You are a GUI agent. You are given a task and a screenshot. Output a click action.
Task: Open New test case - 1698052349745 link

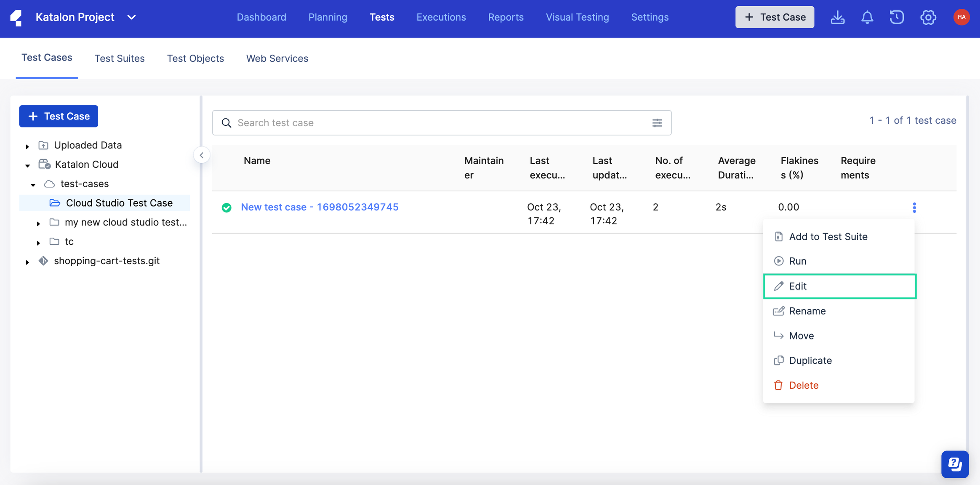pyautogui.click(x=320, y=207)
